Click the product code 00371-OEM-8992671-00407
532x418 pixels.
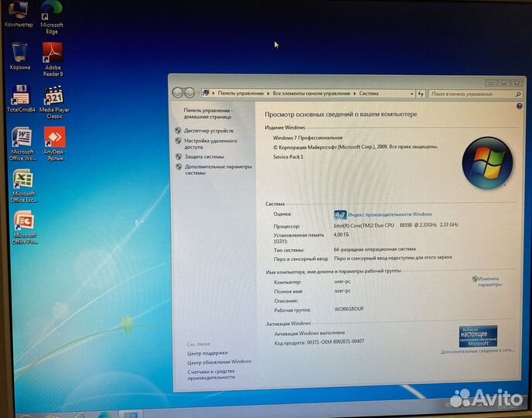[336, 342]
